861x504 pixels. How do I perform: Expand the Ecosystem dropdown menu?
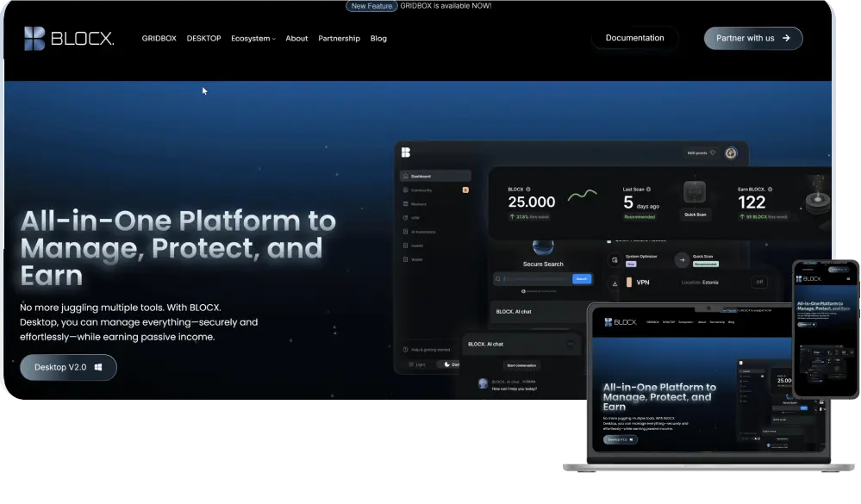253,39
